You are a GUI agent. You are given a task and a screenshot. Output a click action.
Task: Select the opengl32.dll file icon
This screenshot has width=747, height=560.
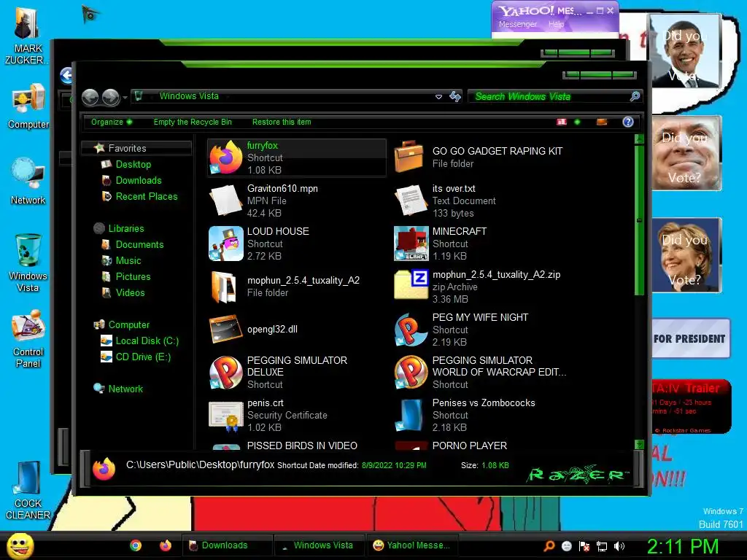[x=226, y=329]
